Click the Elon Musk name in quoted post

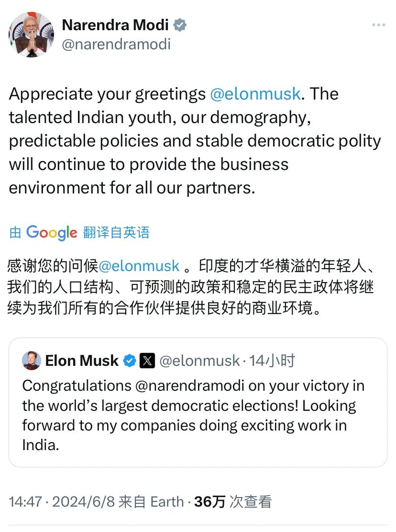pos(82,361)
